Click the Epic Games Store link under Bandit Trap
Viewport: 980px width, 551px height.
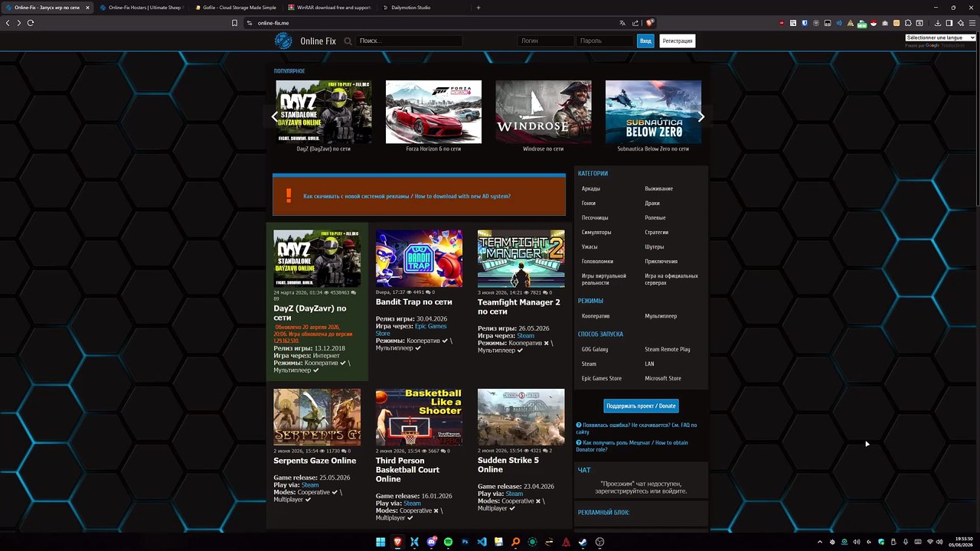click(411, 330)
